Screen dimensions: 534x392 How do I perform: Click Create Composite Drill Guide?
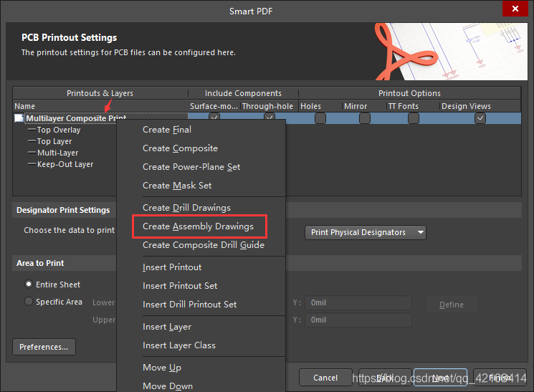tap(204, 245)
